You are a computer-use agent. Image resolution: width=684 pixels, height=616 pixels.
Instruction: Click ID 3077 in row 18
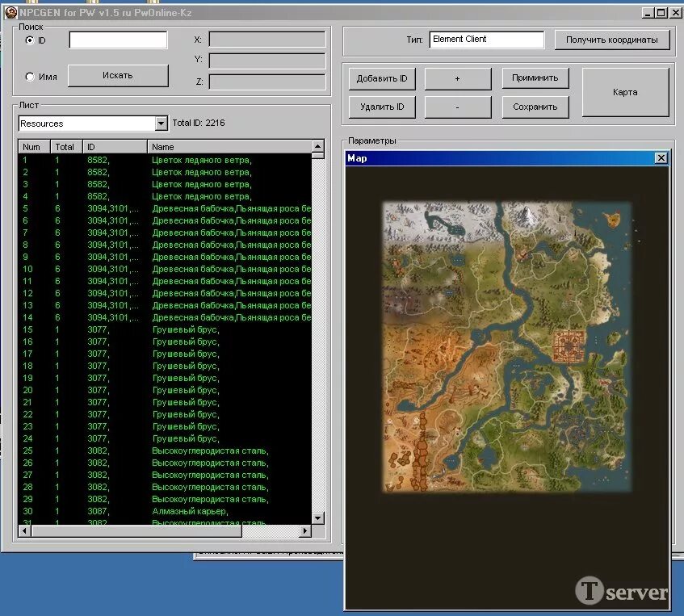coord(99,366)
